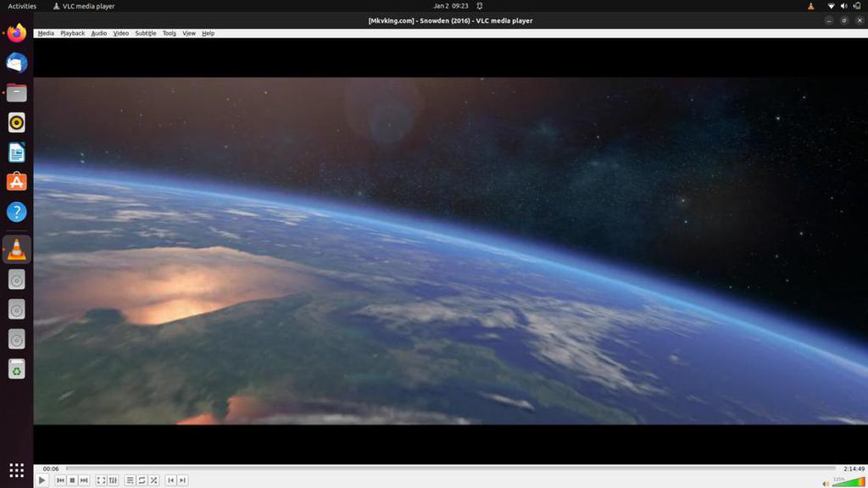
Task: Show extended settings equalizer icon
Action: tap(113, 480)
